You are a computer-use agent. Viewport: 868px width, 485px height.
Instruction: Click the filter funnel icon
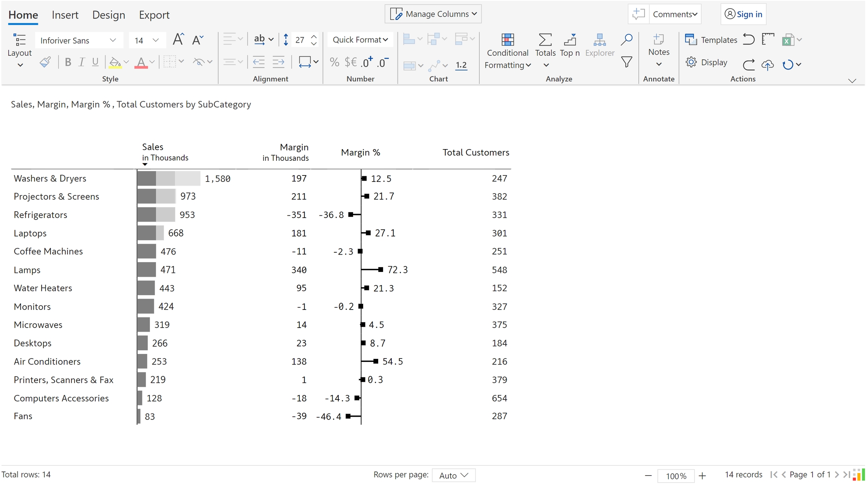[627, 62]
